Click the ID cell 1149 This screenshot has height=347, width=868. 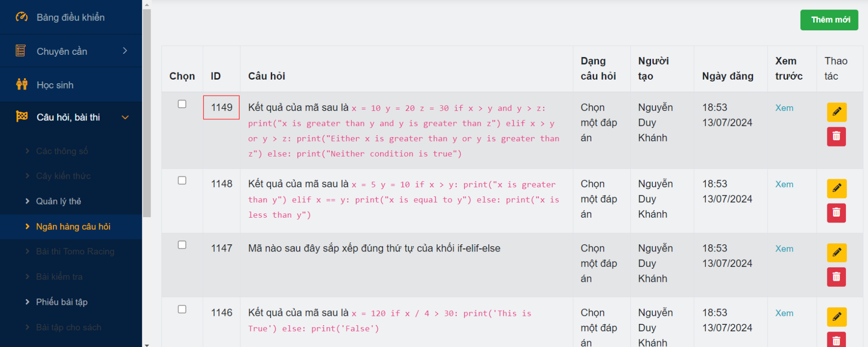coord(222,108)
